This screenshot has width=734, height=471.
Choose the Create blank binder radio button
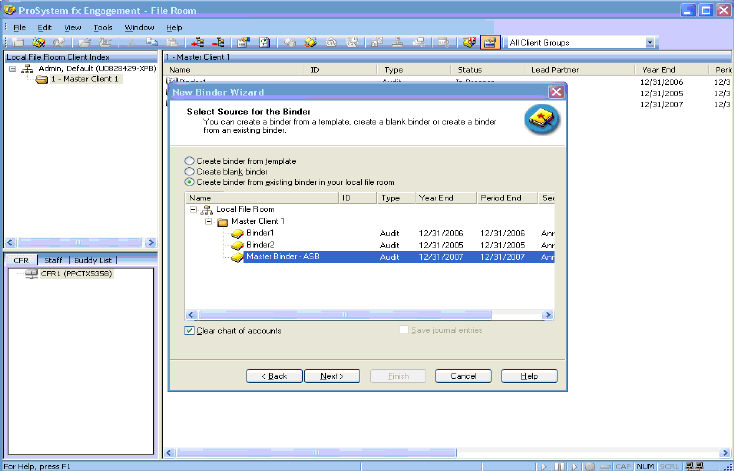click(x=190, y=172)
